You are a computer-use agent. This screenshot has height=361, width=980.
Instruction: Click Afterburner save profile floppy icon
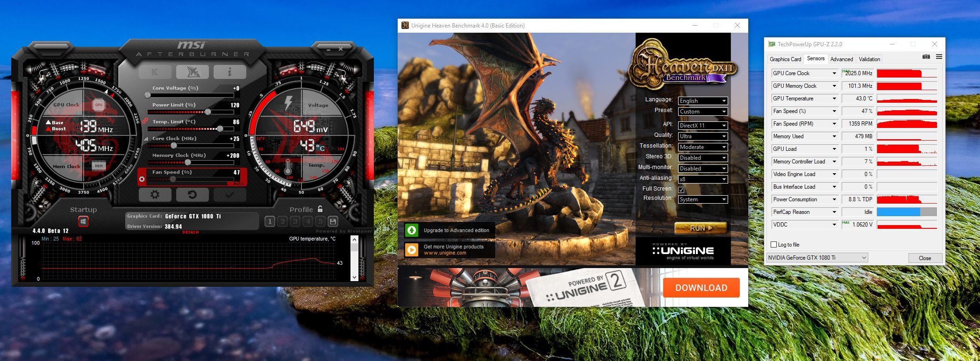click(333, 221)
